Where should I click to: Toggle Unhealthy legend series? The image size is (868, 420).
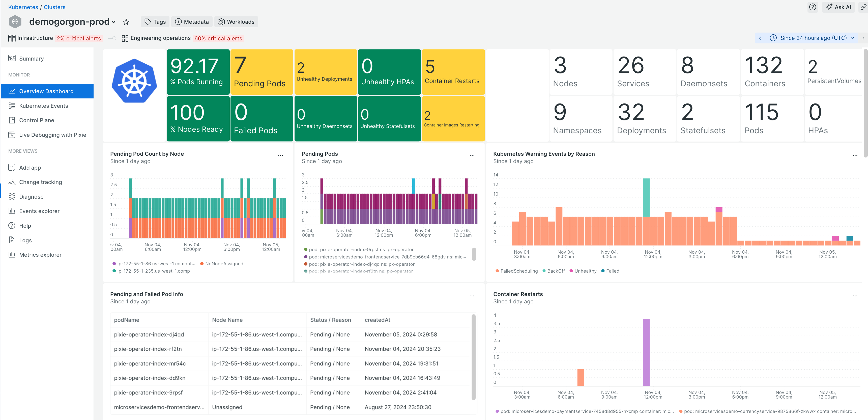(583, 271)
